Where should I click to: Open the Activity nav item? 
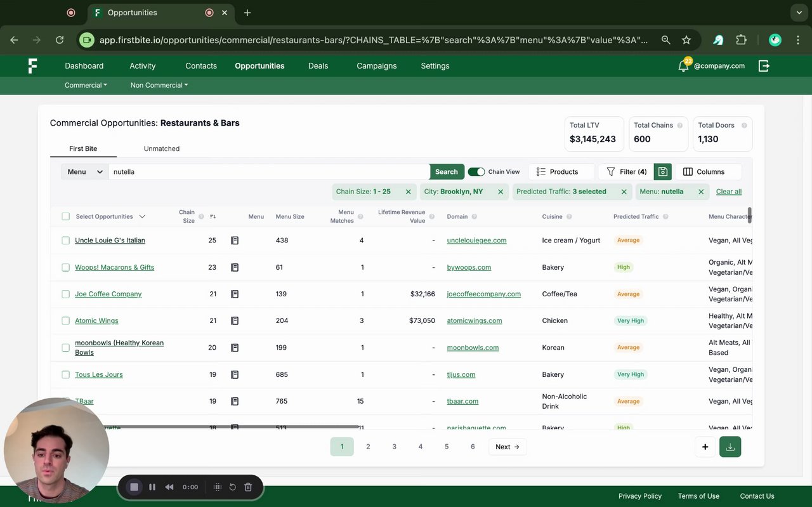pyautogui.click(x=143, y=66)
